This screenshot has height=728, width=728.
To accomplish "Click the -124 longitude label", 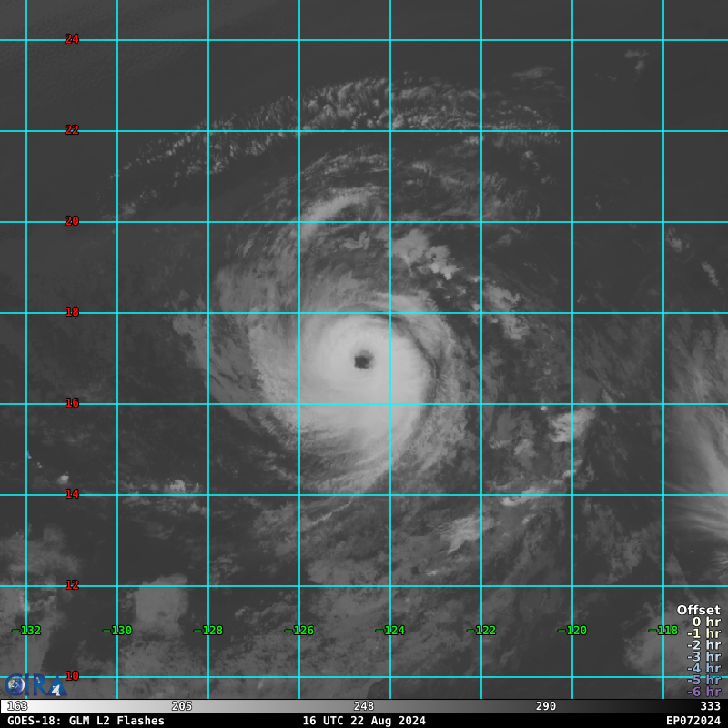I will [x=390, y=631].
